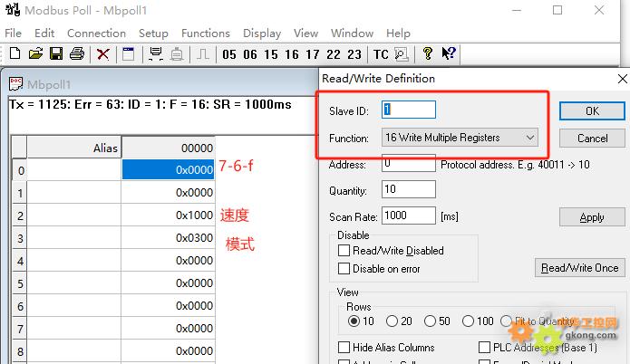Open the View menu
Image resolution: width=630 pixels, height=364 pixels.
point(305,33)
